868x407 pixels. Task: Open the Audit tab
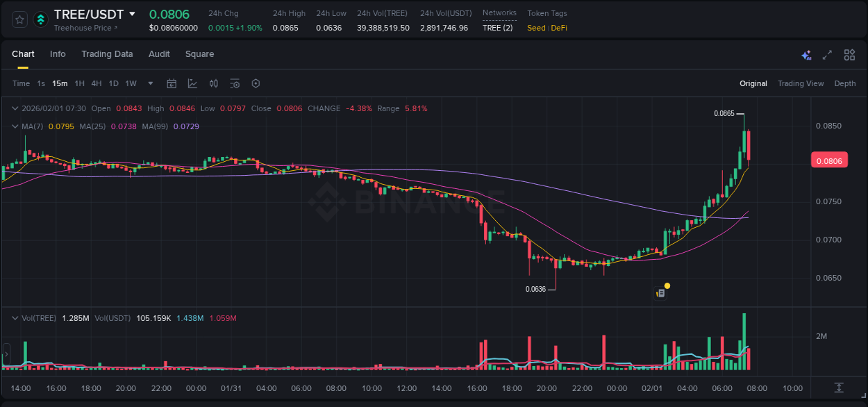pos(159,54)
